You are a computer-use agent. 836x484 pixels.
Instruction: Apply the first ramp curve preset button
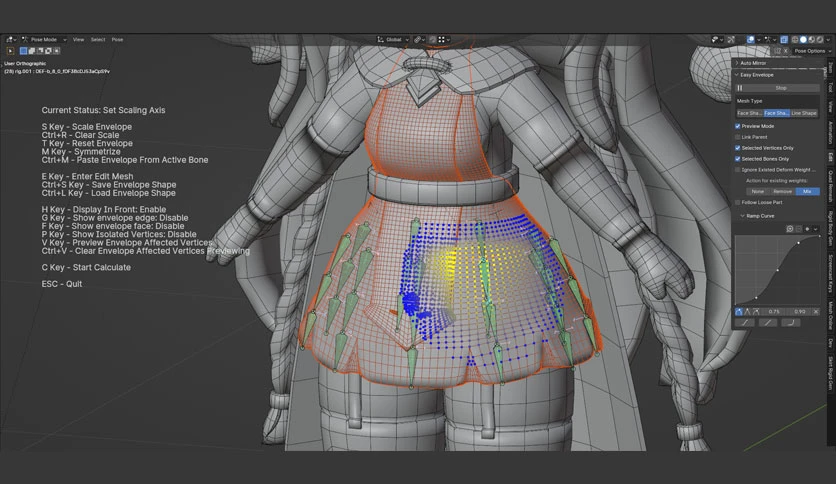click(x=745, y=323)
